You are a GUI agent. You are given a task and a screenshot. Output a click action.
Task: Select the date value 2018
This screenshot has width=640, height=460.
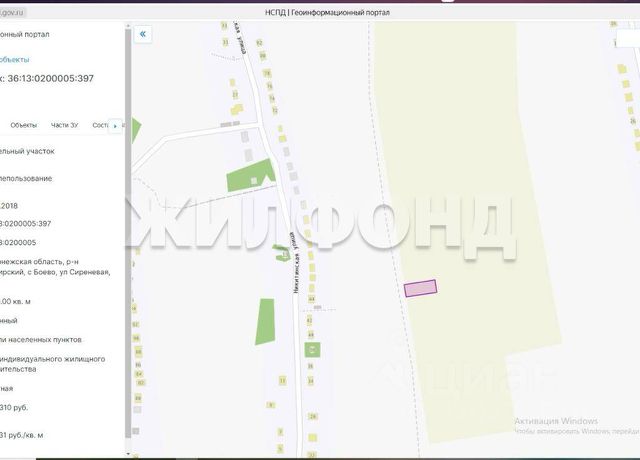(x=9, y=206)
